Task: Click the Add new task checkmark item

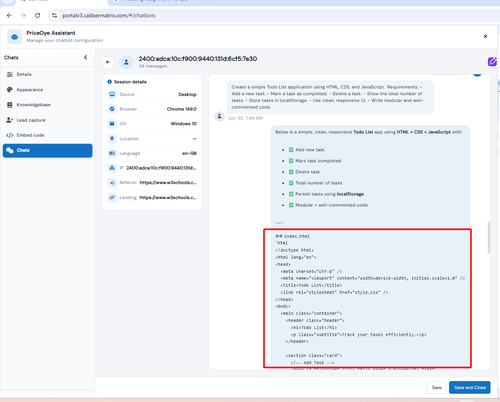Action: [307, 150]
